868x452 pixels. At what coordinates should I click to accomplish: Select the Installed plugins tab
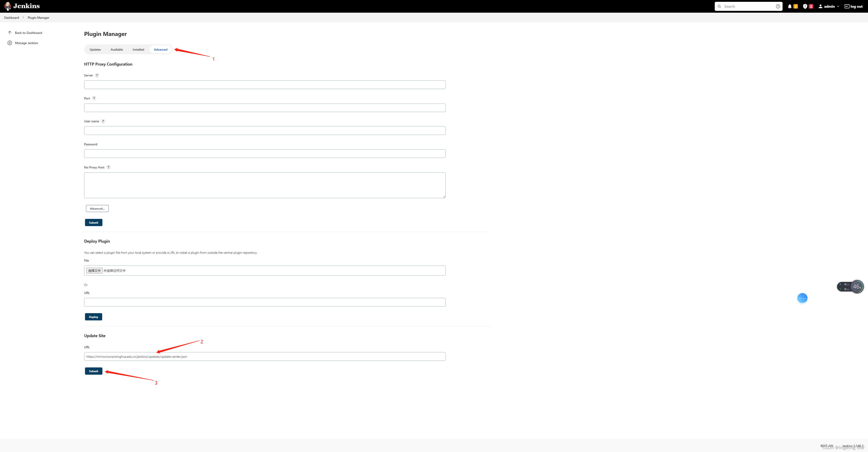(x=138, y=49)
